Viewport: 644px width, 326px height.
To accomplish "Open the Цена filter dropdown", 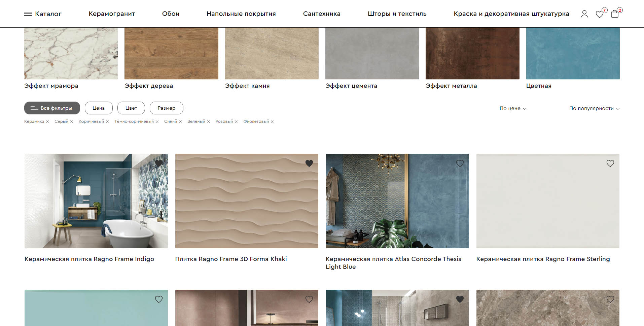I will click(x=99, y=108).
